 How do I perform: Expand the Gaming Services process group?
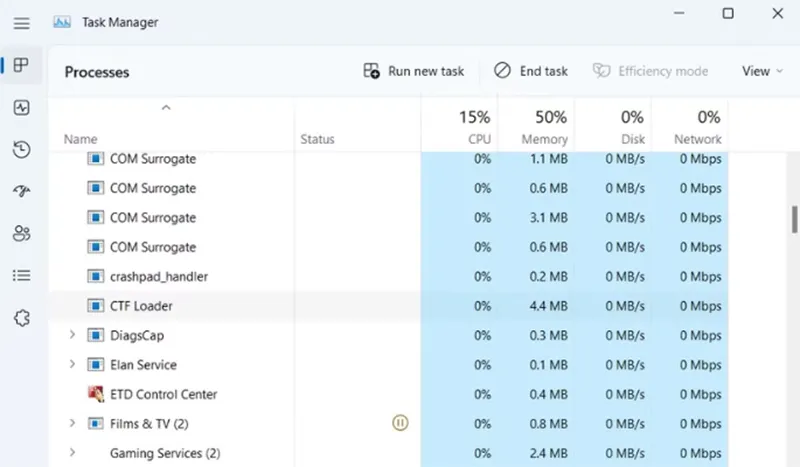72,453
